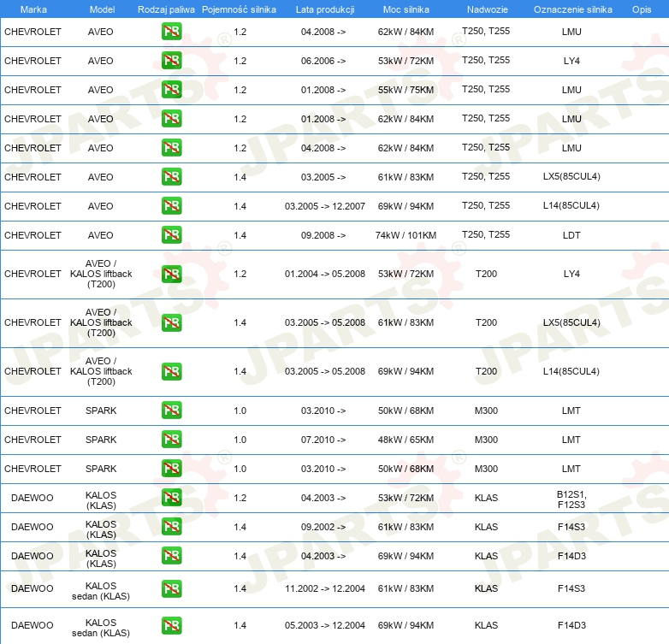Select the date 06.2006 -> cell
Screen dimensions: 669x644
coord(323,61)
